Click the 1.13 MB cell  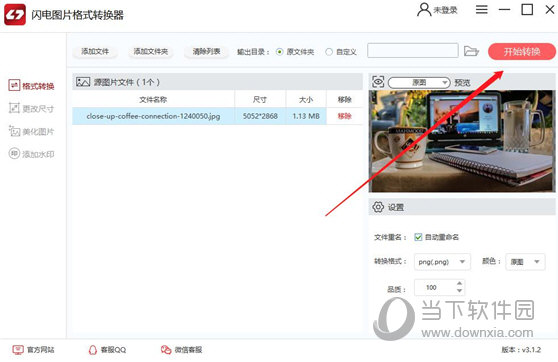[x=306, y=116]
